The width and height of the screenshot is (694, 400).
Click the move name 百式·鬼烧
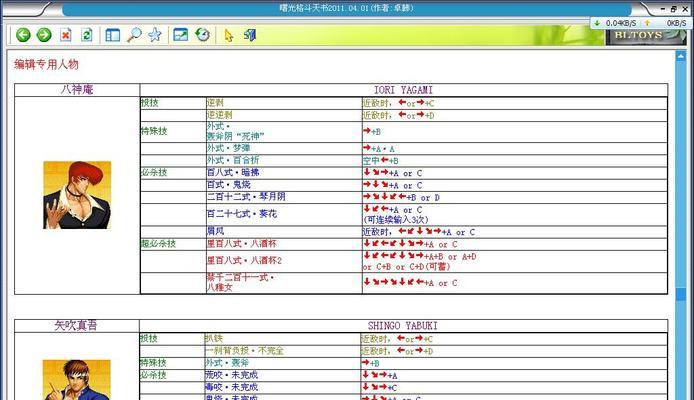(228, 185)
